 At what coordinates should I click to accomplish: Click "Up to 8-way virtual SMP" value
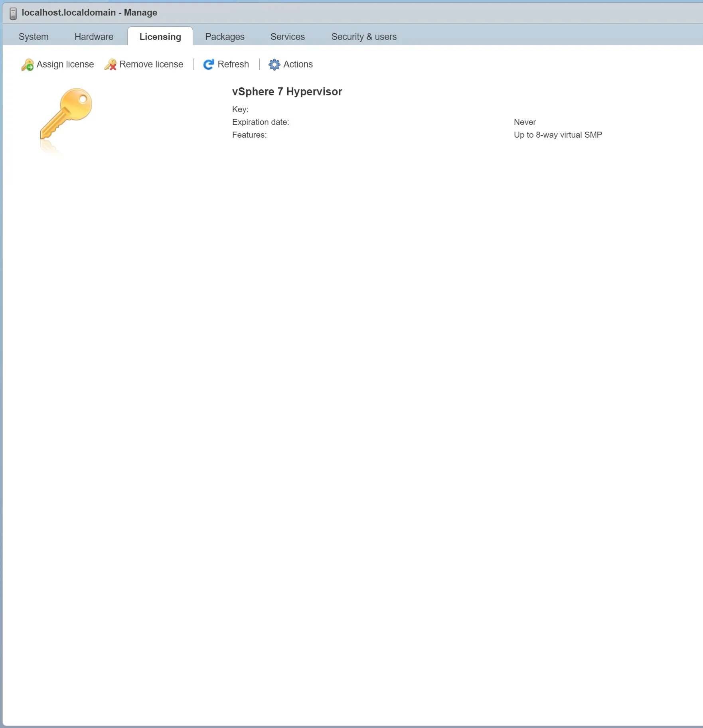558,135
